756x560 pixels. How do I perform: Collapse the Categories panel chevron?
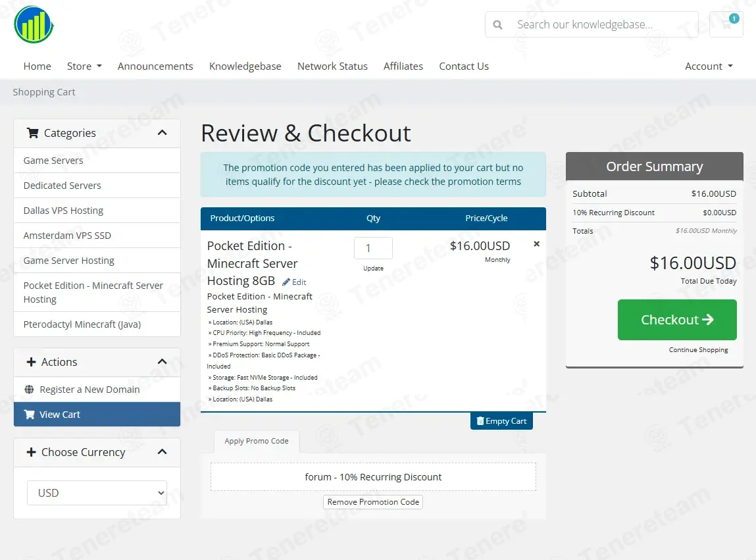[162, 133]
